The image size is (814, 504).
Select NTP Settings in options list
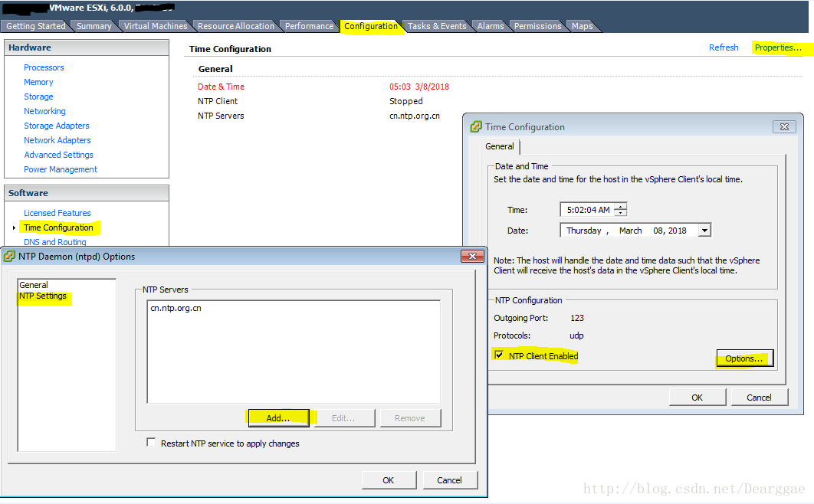pyautogui.click(x=43, y=296)
